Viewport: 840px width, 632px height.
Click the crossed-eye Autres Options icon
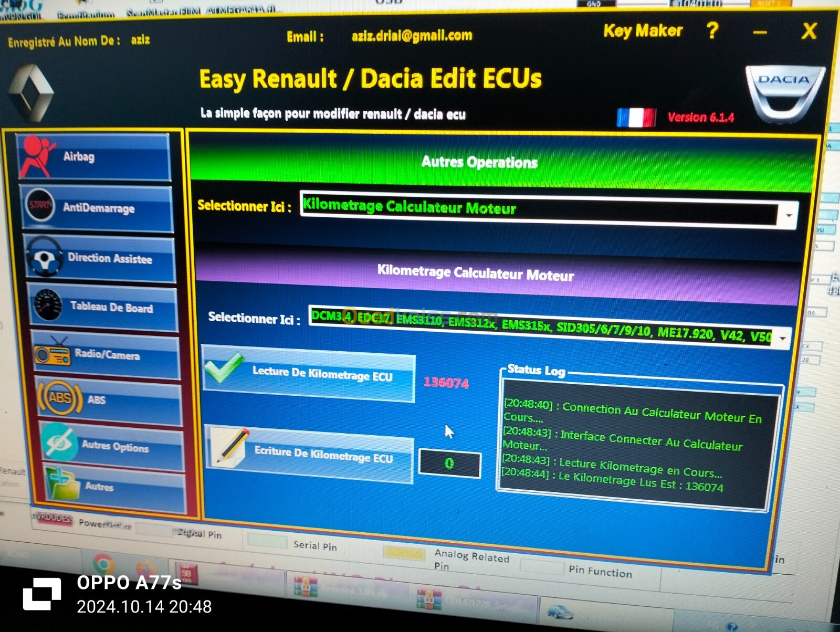(59, 442)
